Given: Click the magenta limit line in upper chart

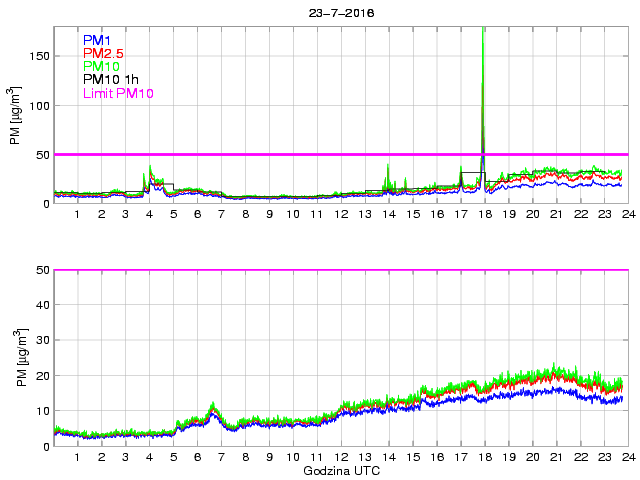Looking at the screenshot, I should tap(341, 154).
